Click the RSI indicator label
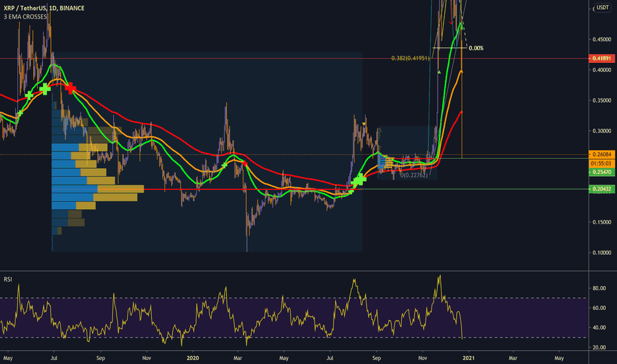The width and height of the screenshot is (617, 364). (8, 279)
